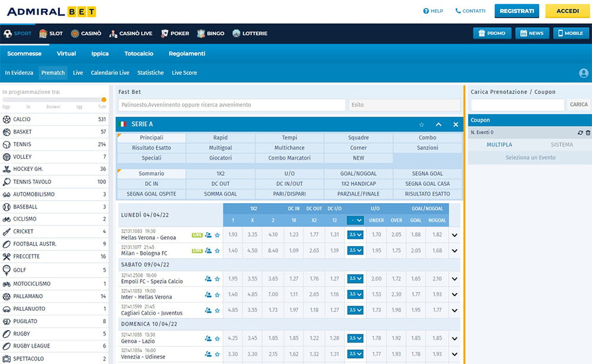Refresh the coupon using the reload icon
The width and height of the screenshot is (592, 364).
click(x=580, y=132)
